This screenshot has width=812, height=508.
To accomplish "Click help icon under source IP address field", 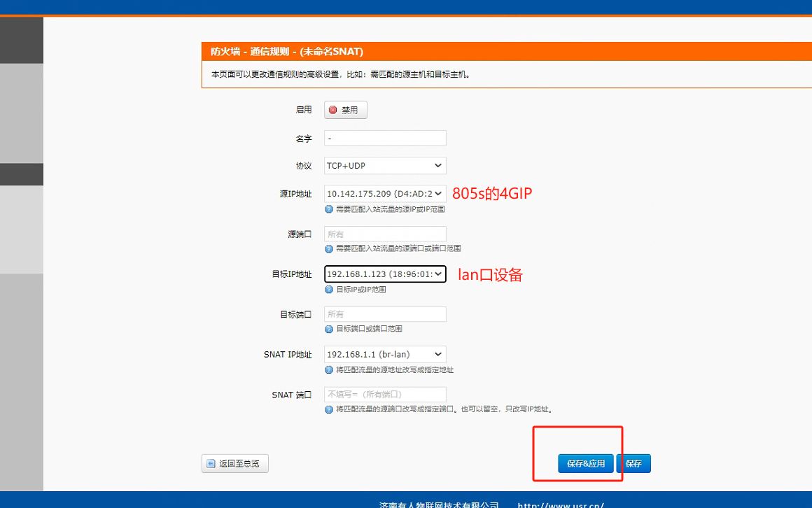I will [x=329, y=209].
